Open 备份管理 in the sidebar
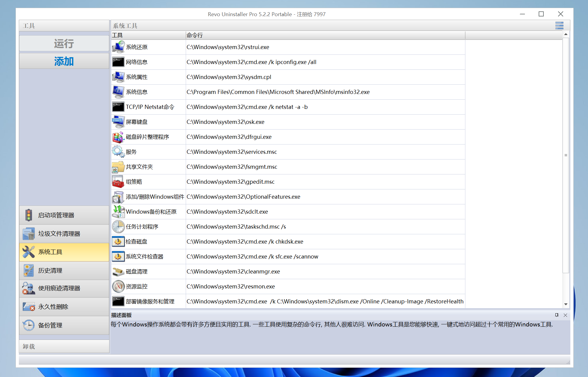The image size is (588, 377). 64,325
